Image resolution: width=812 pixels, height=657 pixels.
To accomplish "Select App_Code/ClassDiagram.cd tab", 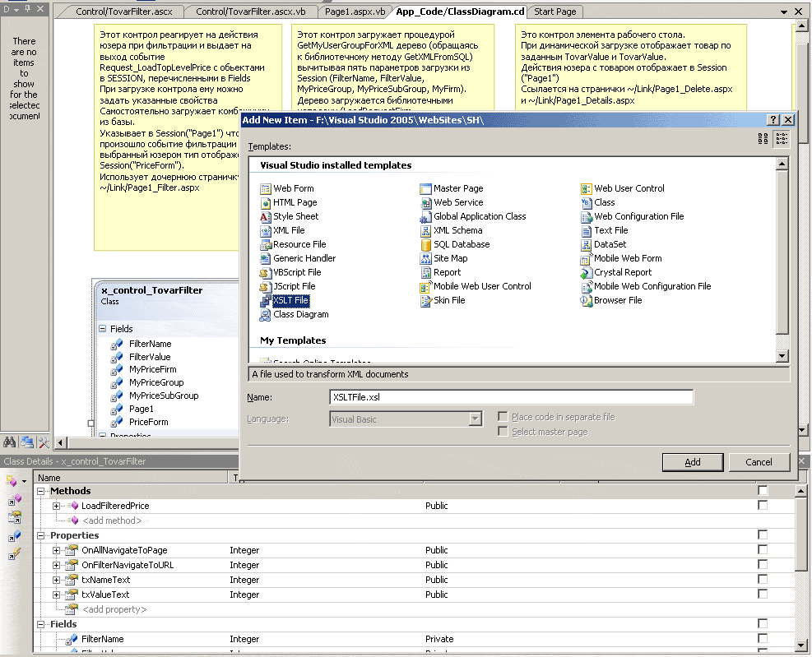I will tap(460, 12).
